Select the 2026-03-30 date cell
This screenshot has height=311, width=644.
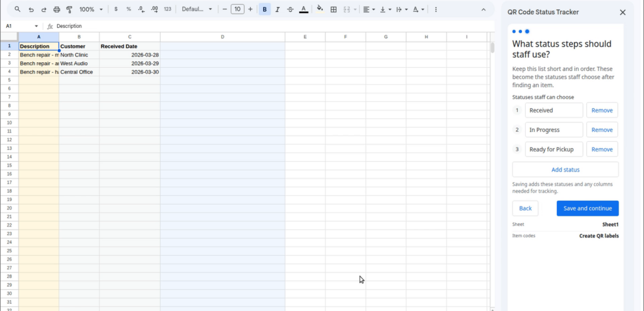point(129,72)
